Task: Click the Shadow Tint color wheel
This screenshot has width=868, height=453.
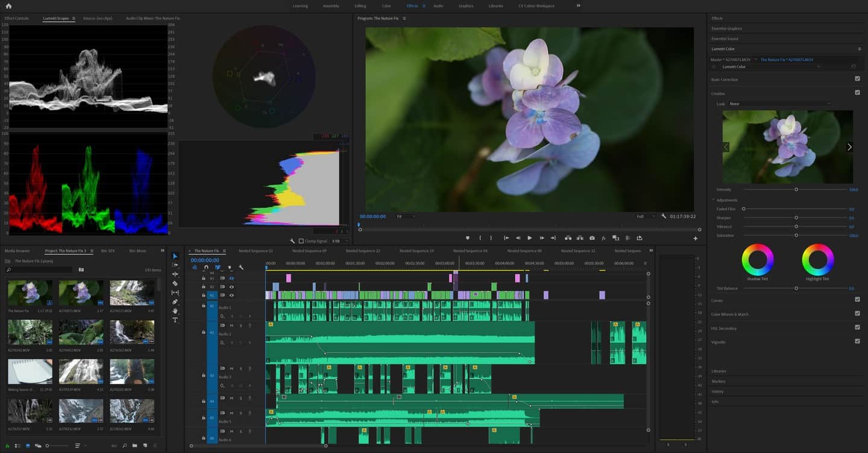Action: (757, 260)
